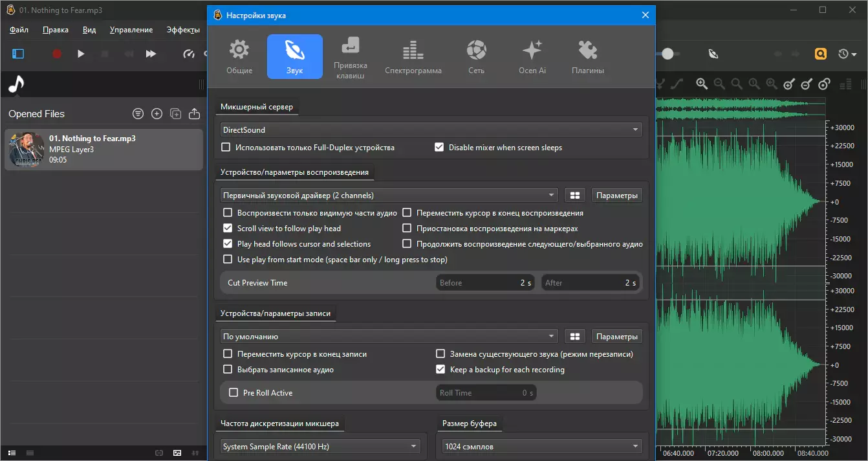
Task: Open the history clock icon
Action: [x=843, y=54]
